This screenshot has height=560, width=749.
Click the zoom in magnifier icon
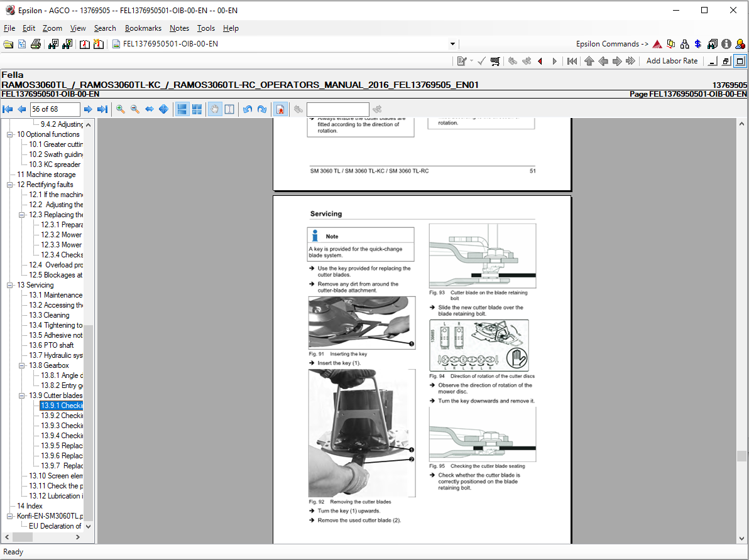pyautogui.click(x=121, y=109)
